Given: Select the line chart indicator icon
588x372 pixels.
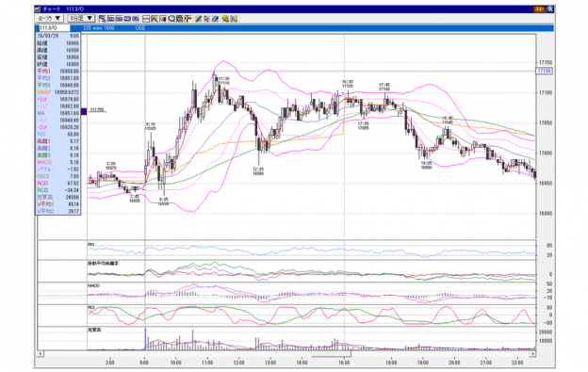Looking at the screenshot, I should [x=146, y=19].
